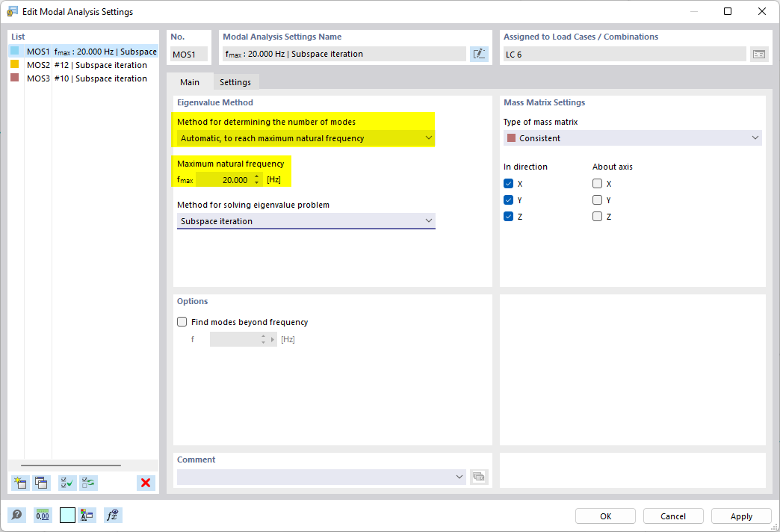The width and height of the screenshot is (780, 532).
Task: Click the dialog application icon in title bar
Action: pyautogui.click(x=12, y=11)
